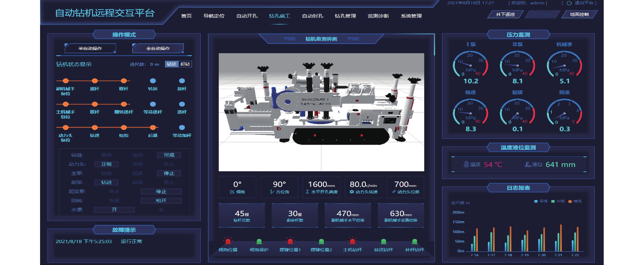The width and height of the screenshot is (644, 265).
Task: Set 水便 option to 开
Action: 114,210
